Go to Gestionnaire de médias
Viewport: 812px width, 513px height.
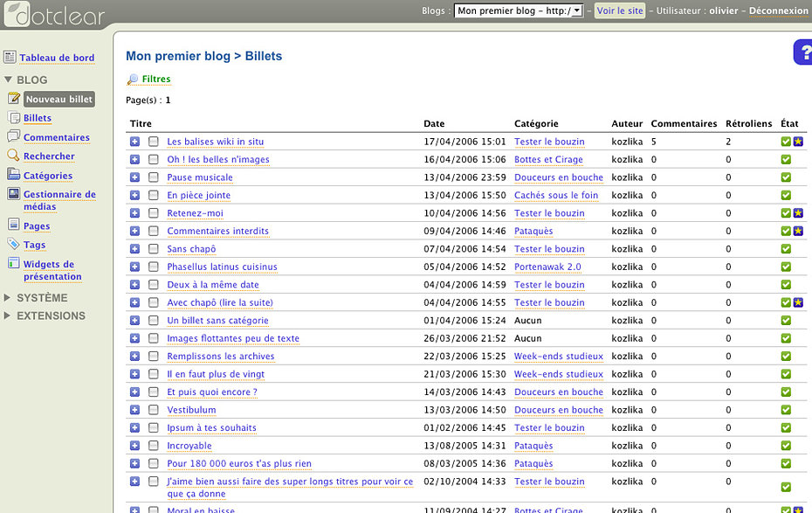[59, 200]
